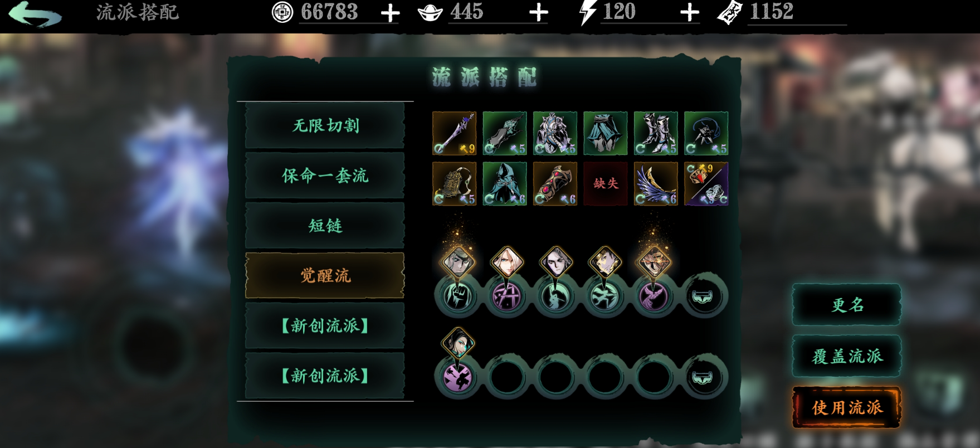Screen dimensions: 980x448
Task: Open the missing 缺失 equipment slot
Action: click(x=606, y=183)
